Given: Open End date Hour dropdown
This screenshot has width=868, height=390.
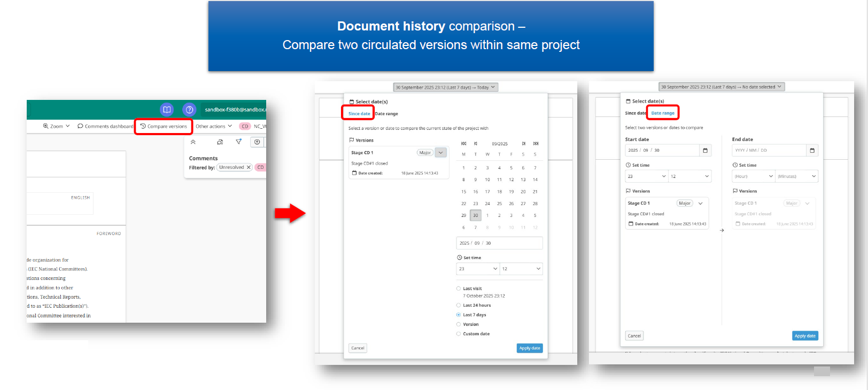Looking at the screenshot, I should click(754, 176).
